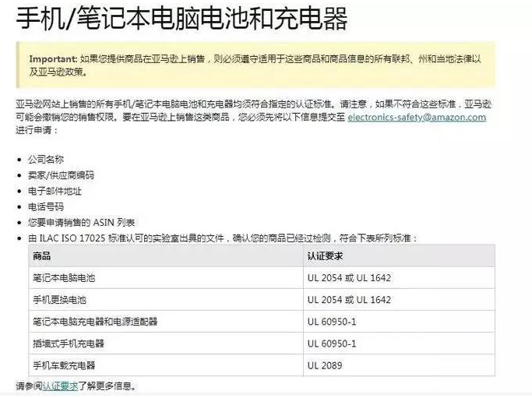
Task: Click the electronics-safety@amazon.com email link
Action: (416, 118)
